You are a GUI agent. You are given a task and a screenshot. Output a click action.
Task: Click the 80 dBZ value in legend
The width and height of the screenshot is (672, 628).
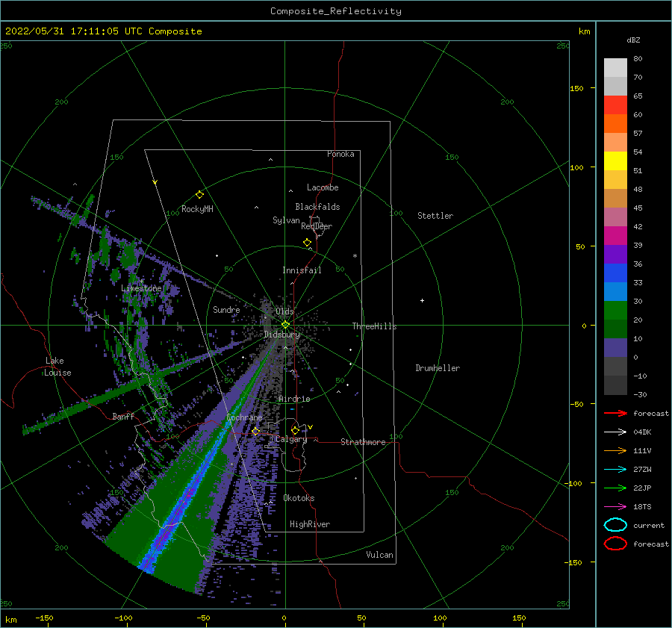tap(638, 59)
